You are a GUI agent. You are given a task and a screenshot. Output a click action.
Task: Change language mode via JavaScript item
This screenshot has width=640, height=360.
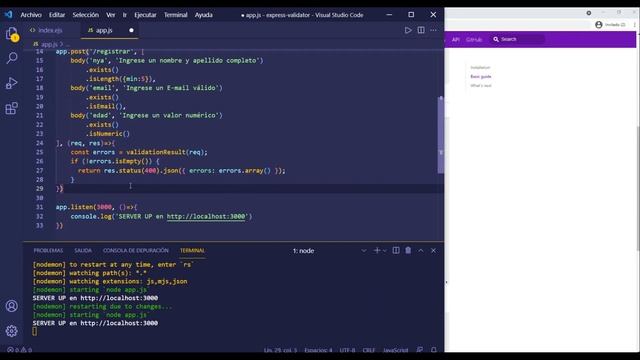[396, 350]
